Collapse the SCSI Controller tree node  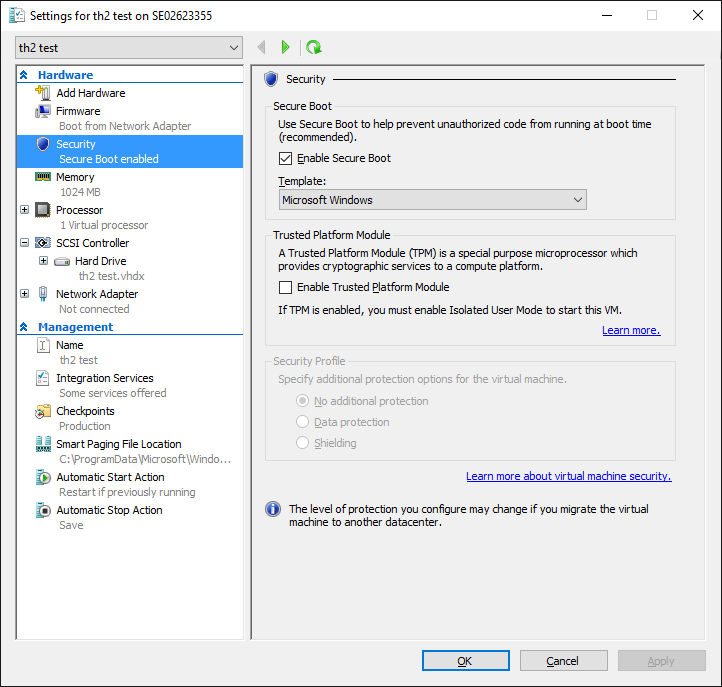(x=25, y=243)
